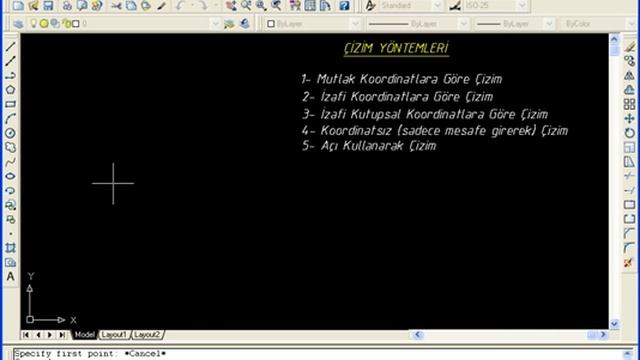Select the Spline tool
This screenshot has width=640, height=360.
[10, 162]
